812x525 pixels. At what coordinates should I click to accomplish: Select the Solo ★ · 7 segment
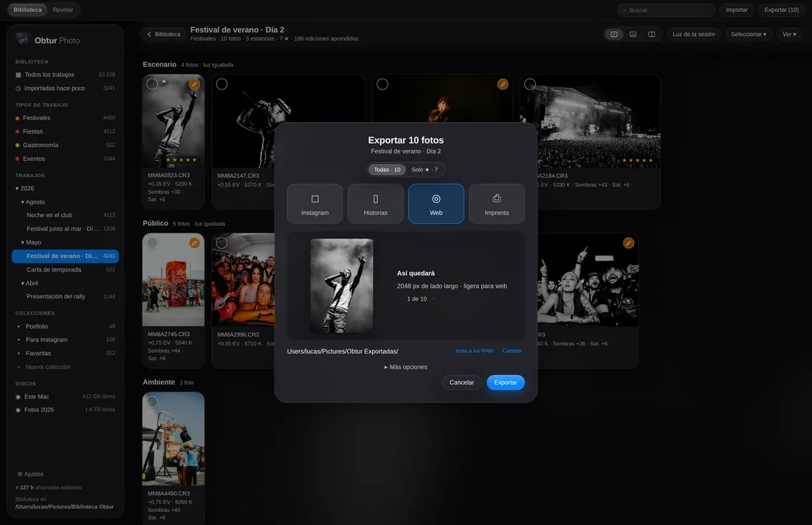(x=424, y=170)
